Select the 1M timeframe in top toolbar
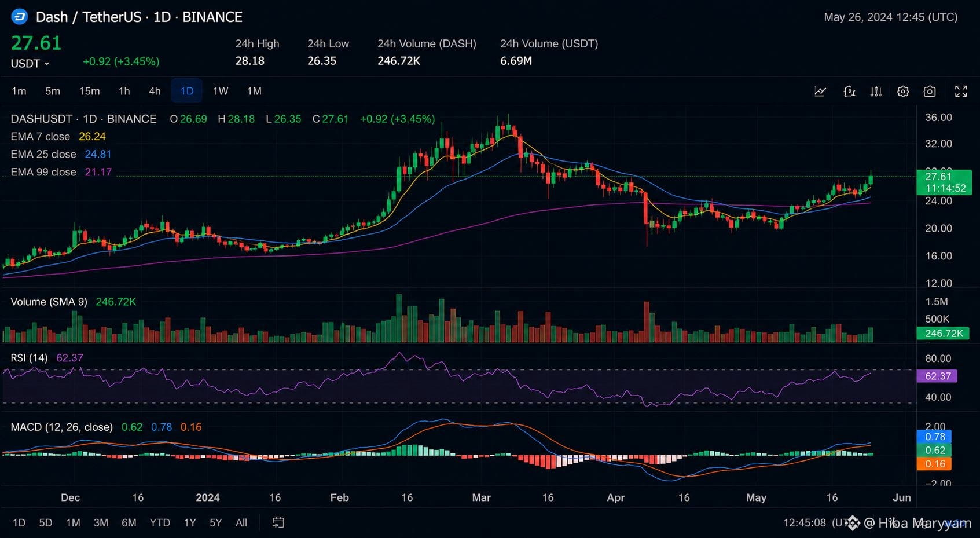980x538 pixels. click(254, 91)
